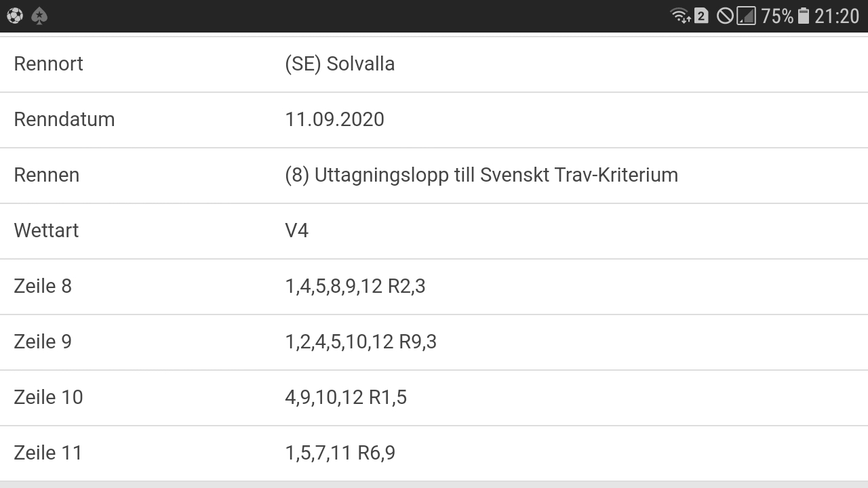Tap the (SE) Solvalla value
Screen dimensions: 868x488
click(x=340, y=64)
